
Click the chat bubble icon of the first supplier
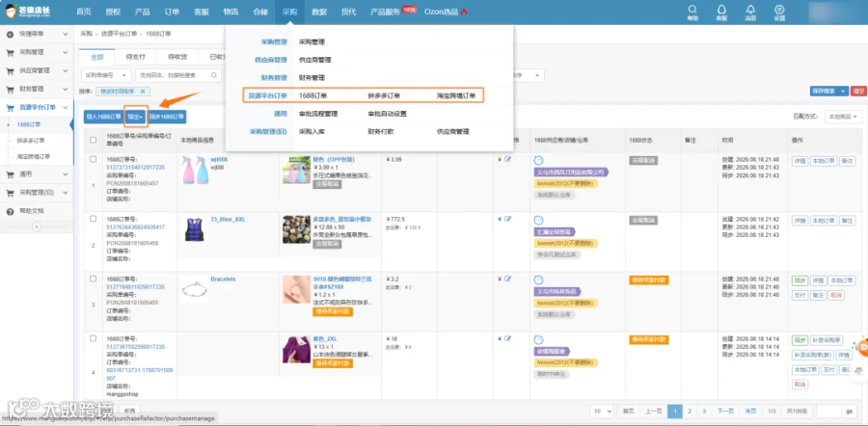(538, 160)
